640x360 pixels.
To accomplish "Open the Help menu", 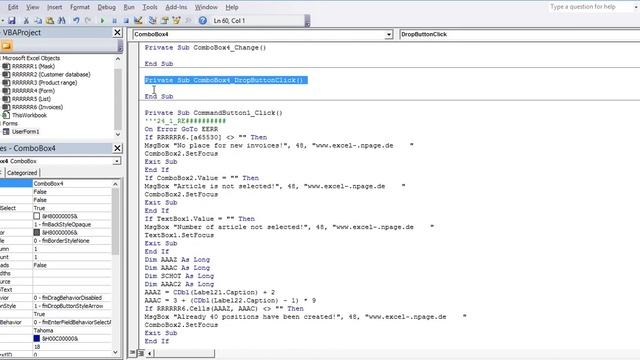I will point(232,7).
